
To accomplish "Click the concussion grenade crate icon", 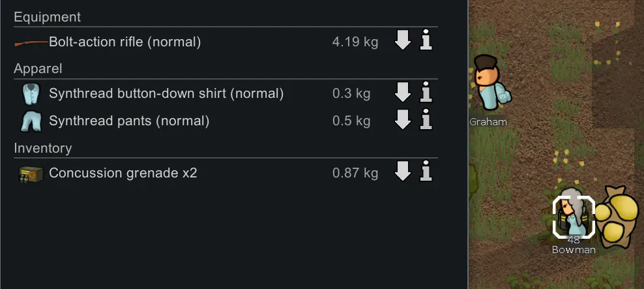I will [x=31, y=174].
